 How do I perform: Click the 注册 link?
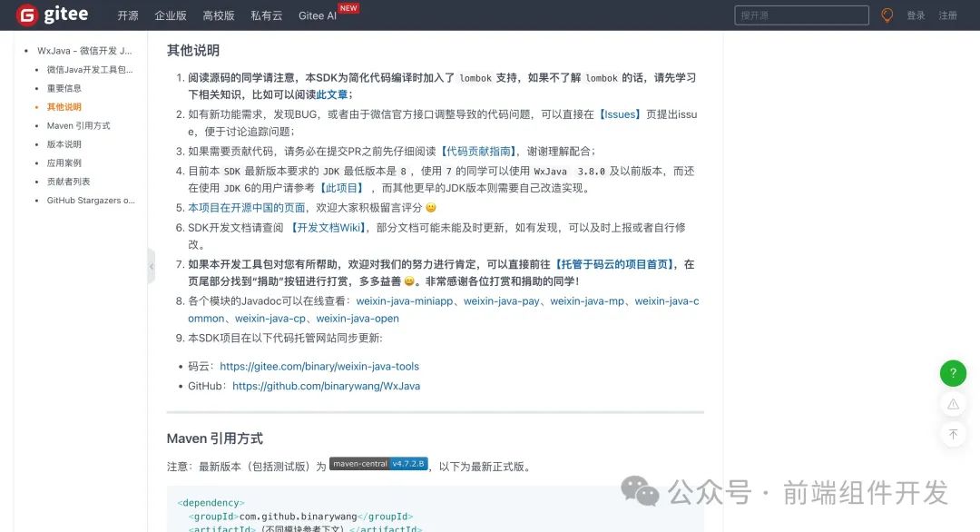(x=949, y=15)
